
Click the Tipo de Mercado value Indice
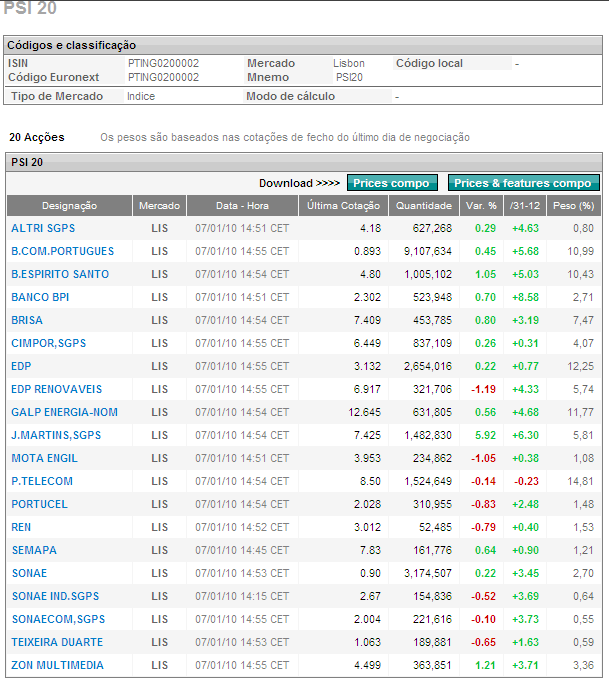[141, 96]
